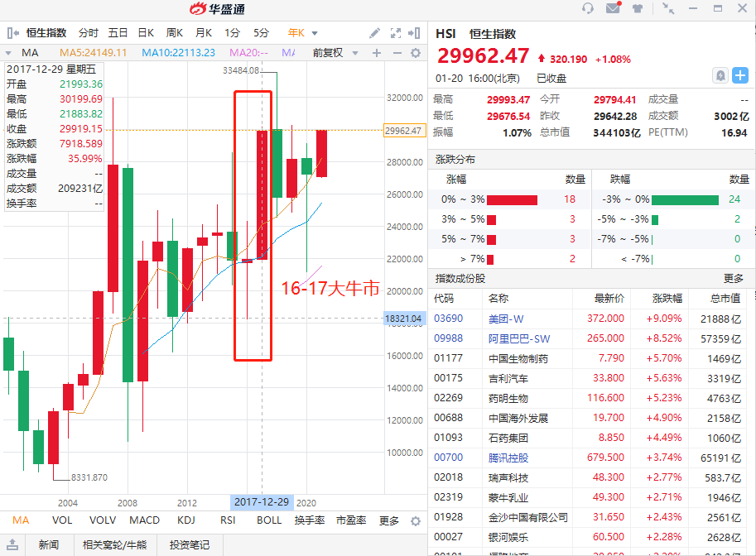Switch to 周K chart tab
Viewport: 756px width, 556px height.
point(174,33)
